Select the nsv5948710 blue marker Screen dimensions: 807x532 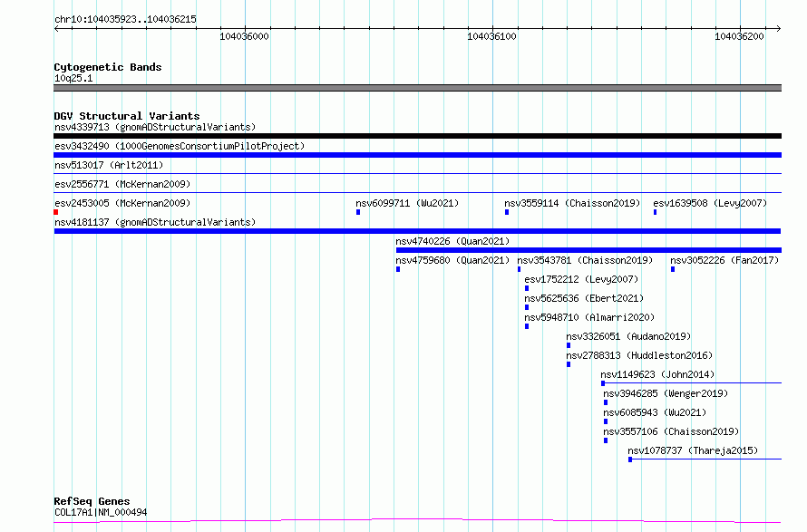[x=527, y=326]
